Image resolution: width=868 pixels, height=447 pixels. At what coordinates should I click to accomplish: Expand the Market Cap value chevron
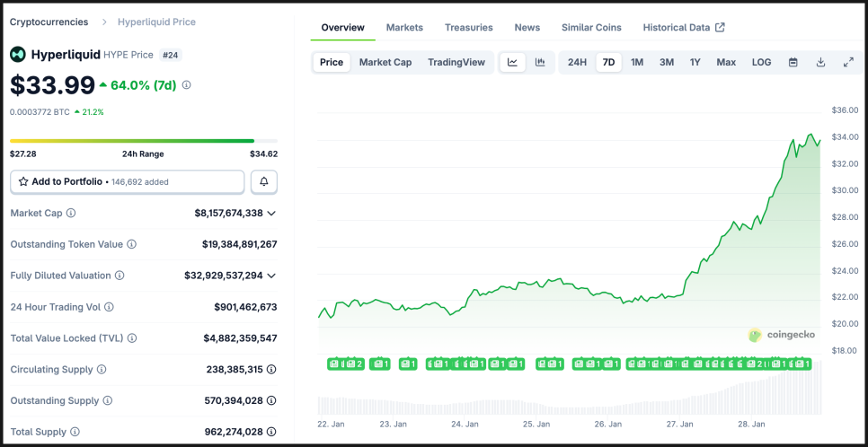click(271, 214)
